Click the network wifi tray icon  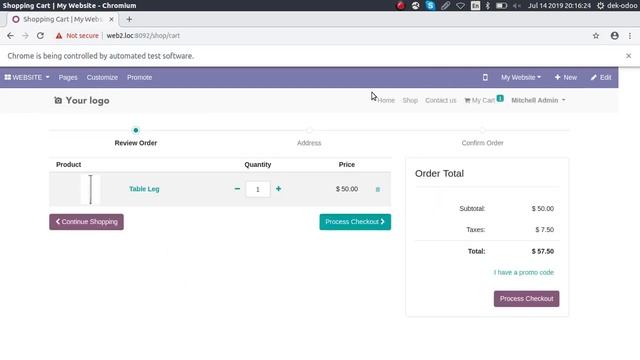coord(460,6)
